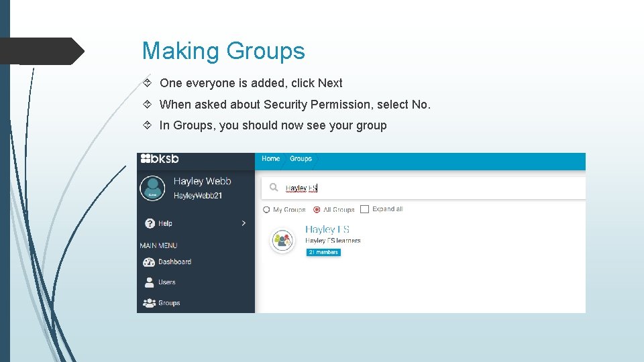Click the Groups people icon
The height and width of the screenshot is (362, 644).
(149, 303)
